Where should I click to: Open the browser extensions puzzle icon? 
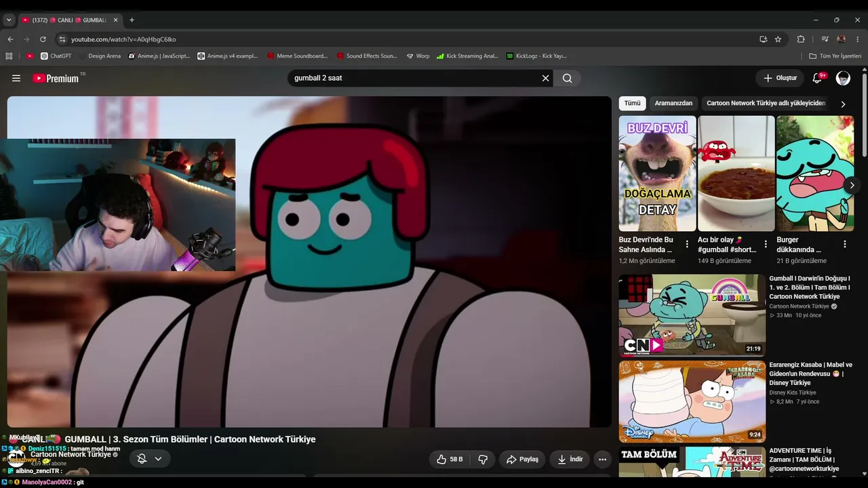click(x=801, y=39)
